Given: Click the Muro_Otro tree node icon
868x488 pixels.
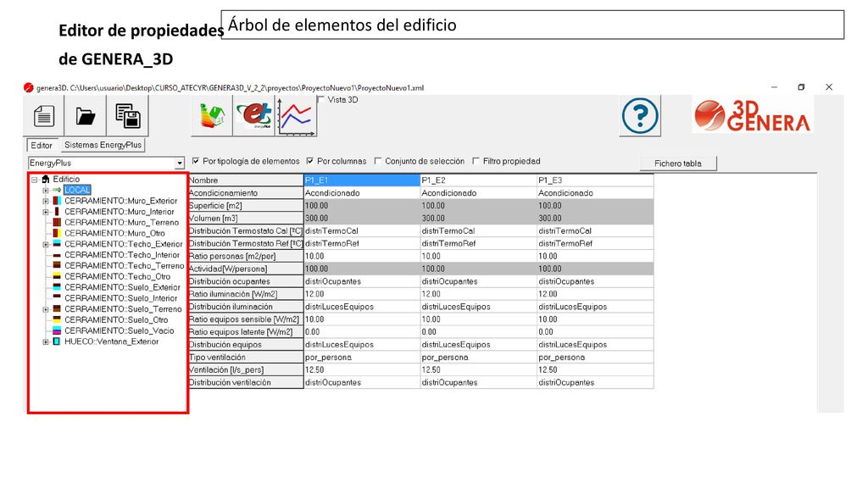Looking at the screenshot, I should 57,233.
